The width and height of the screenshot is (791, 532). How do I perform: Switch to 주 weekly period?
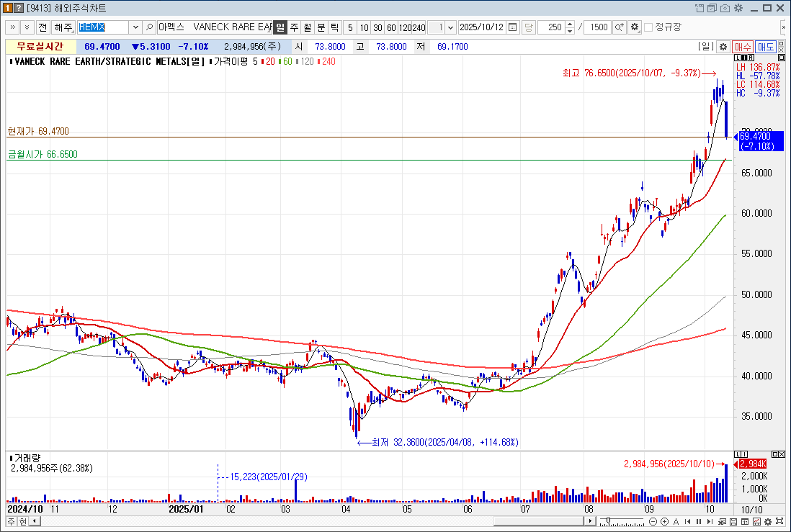294,27
